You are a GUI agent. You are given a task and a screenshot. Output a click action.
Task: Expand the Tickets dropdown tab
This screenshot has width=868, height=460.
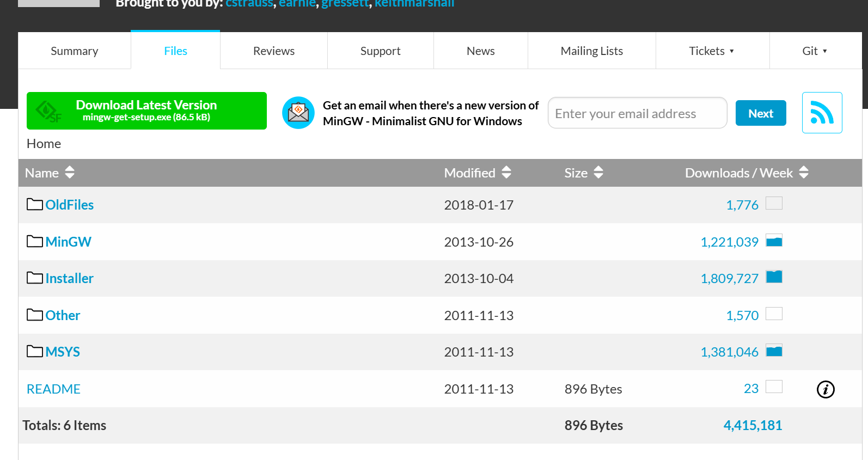(x=712, y=51)
